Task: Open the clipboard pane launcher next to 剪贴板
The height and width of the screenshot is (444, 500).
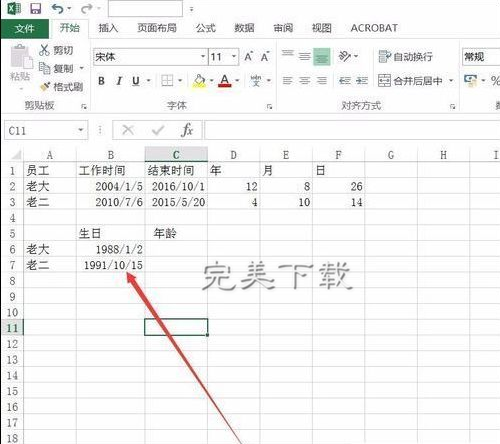Action: coord(84,106)
